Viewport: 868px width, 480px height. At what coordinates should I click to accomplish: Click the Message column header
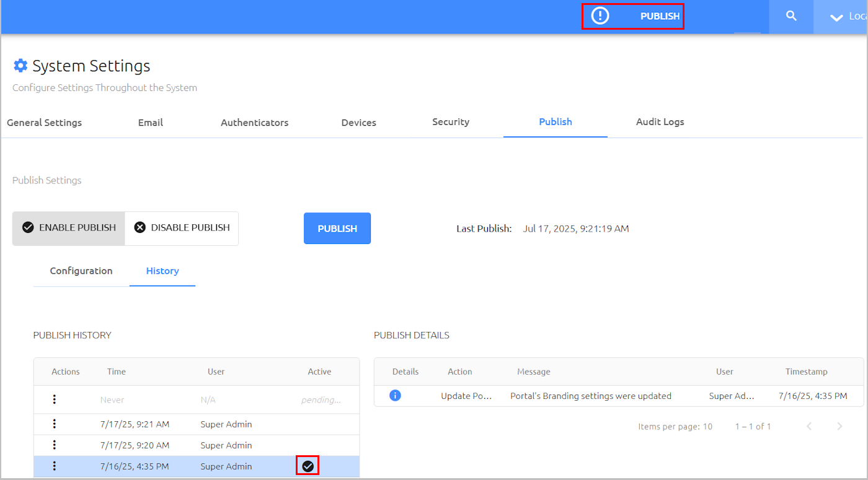534,372
